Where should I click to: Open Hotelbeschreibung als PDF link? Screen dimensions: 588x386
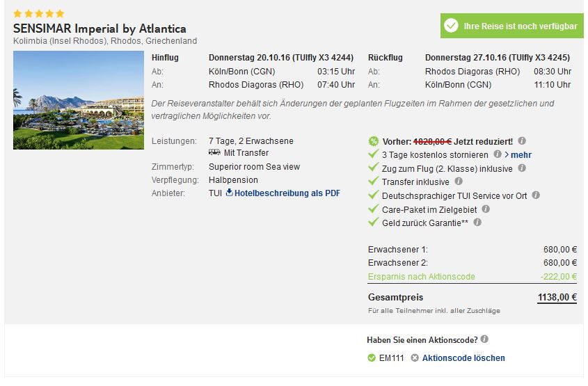(x=287, y=193)
